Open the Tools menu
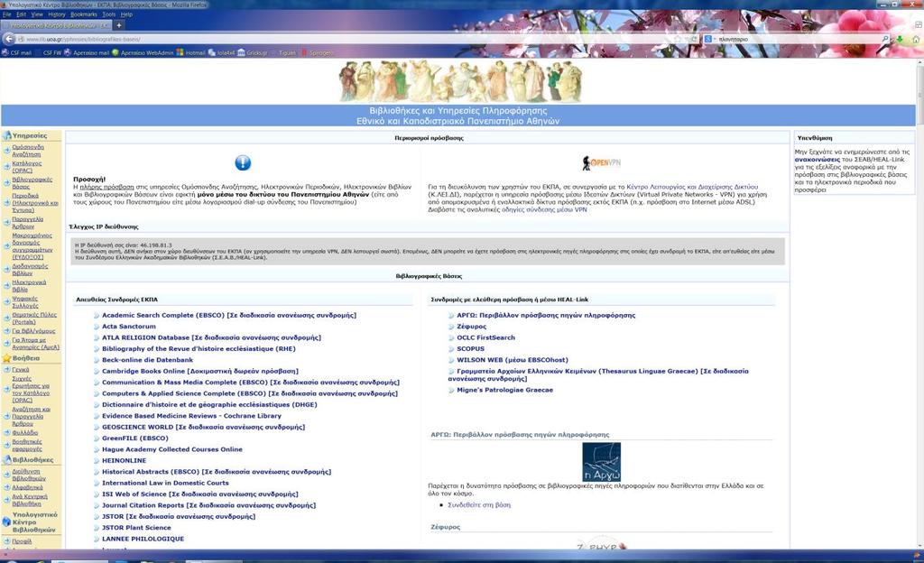The width and height of the screenshot is (924, 563). click(109, 14)
